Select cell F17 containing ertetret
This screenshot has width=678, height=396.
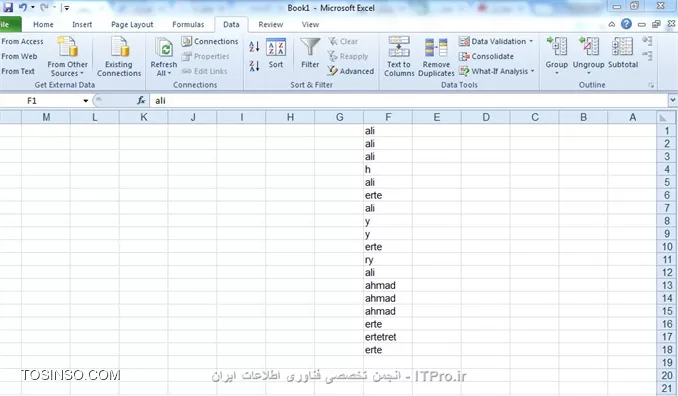[388, 337]
